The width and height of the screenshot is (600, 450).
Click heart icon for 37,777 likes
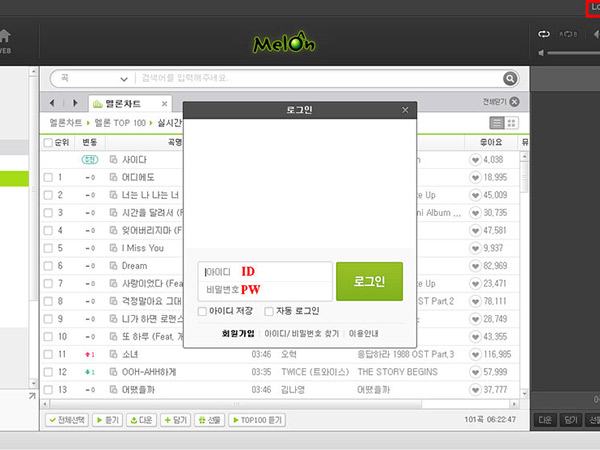coord(475,390)
